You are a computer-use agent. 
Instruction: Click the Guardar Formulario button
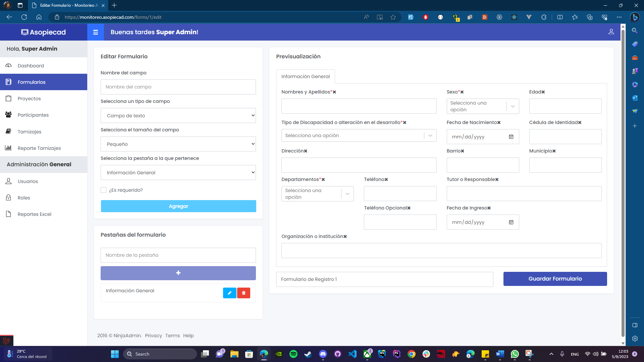coord(555,279)
